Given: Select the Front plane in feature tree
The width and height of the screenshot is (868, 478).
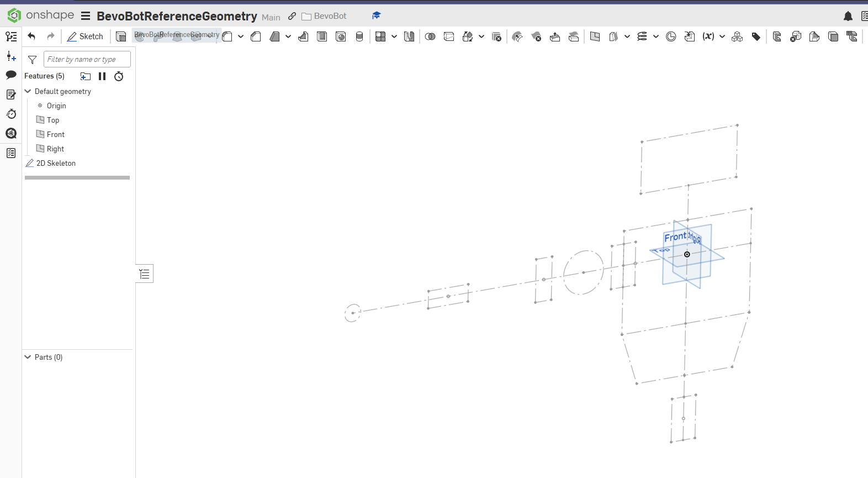Looking at the screenshot, I should click(x=56, y=134).
